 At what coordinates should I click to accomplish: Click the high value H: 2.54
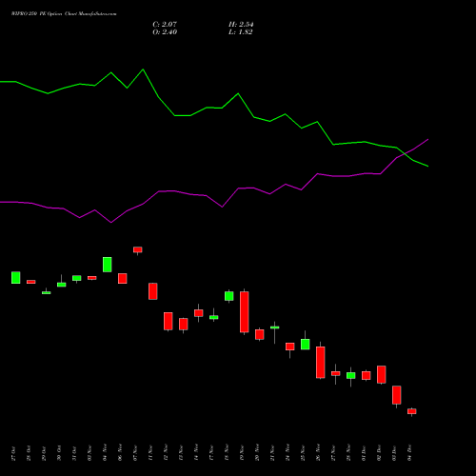click(241, 25)
